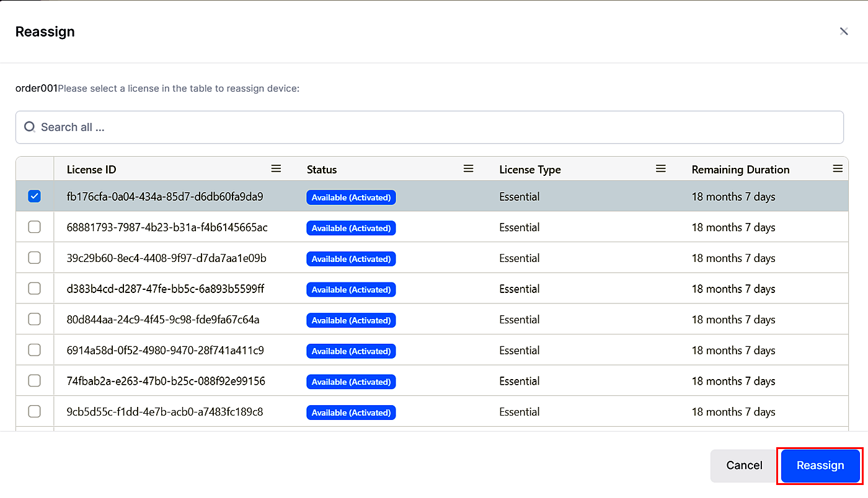Click Essential type in d383b4cd row
868x498 pixels.
coord(520,289)
